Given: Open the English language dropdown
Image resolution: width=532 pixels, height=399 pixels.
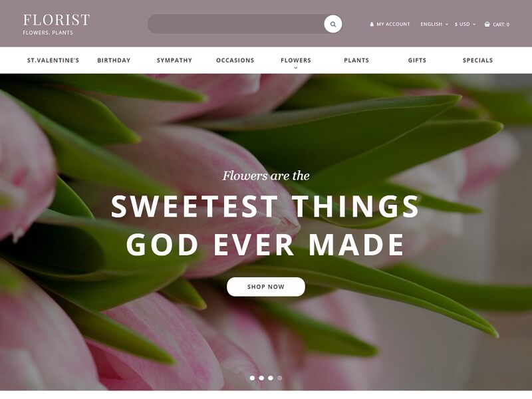Looking at the screenshot, I should click(434, 24).
